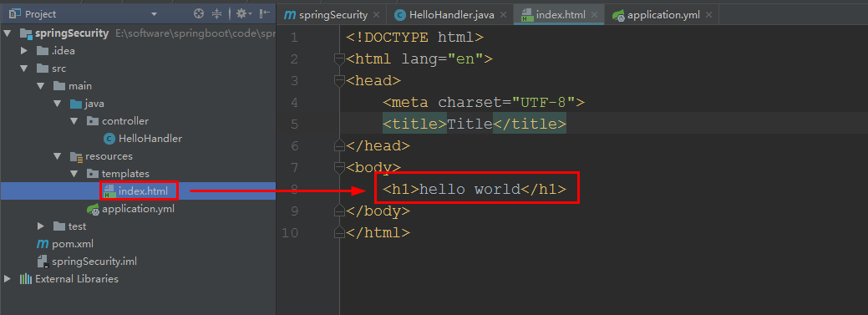
Task: Collapse the controller package
Action: [74, 121]
